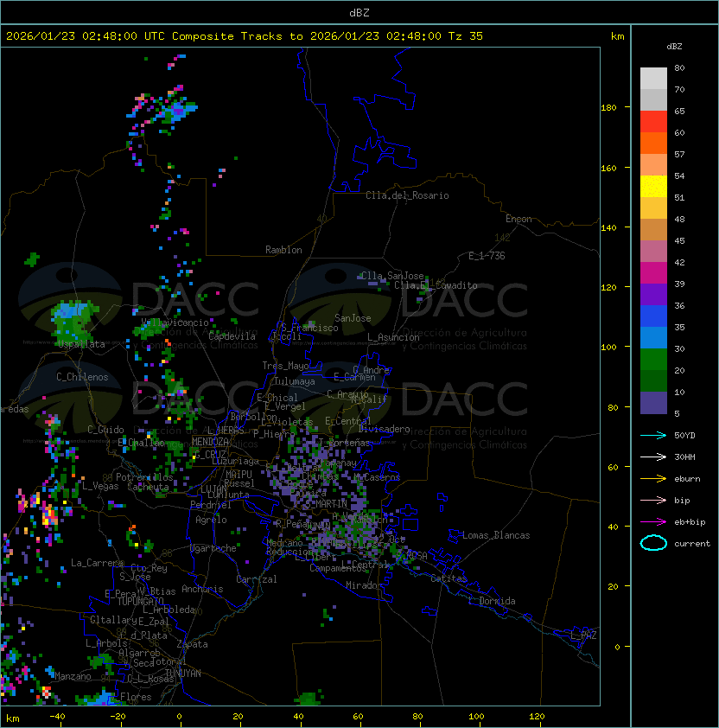
Task: Click the E_1-736 label
Action: click(487, 256)
